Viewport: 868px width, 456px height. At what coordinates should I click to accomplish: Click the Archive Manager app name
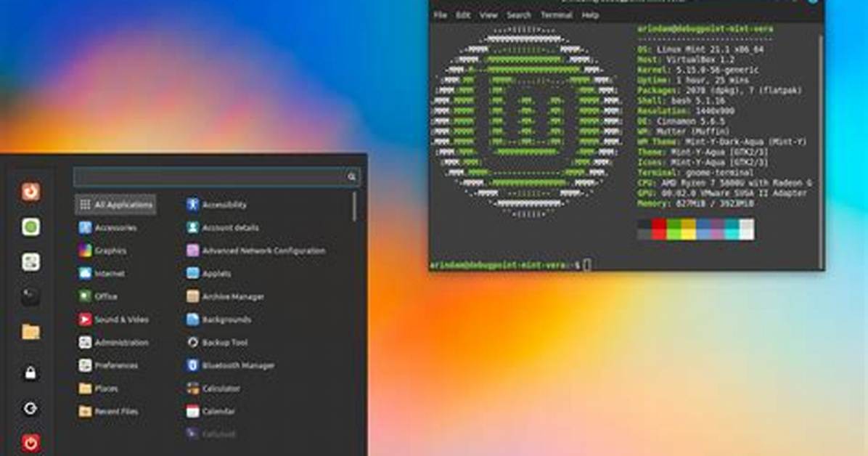click(233, 296)
